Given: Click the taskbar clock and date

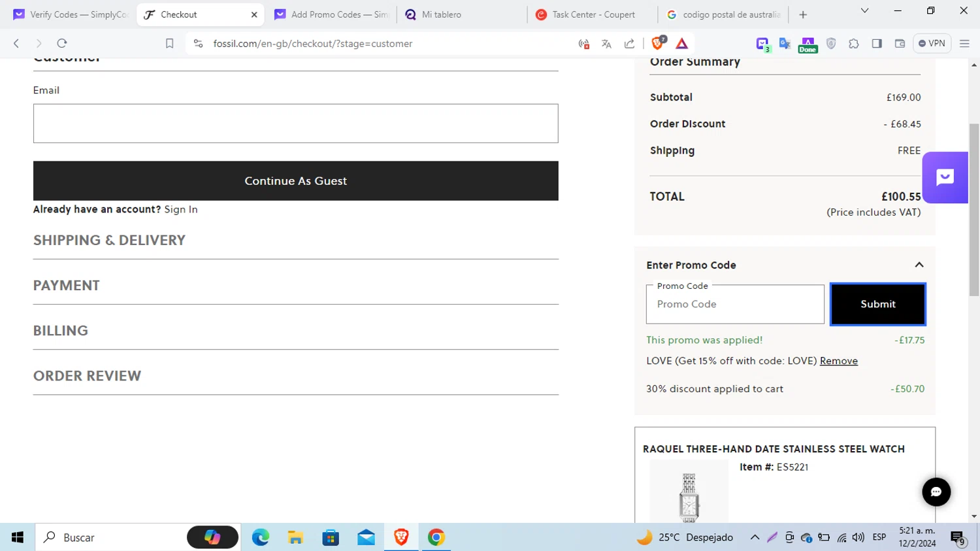Looking at the screenshot, I should click(x=917, y=537).
